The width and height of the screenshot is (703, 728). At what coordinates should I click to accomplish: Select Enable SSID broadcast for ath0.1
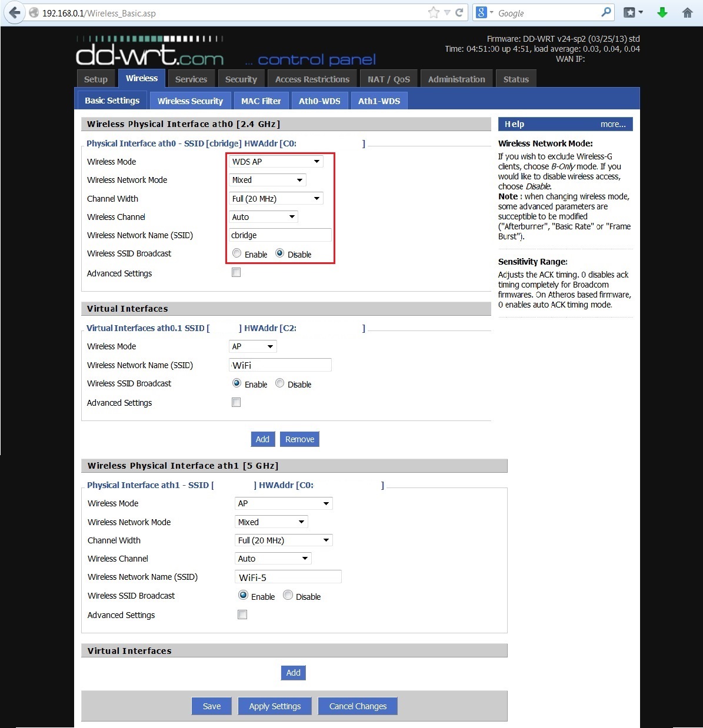coord(236,383)
